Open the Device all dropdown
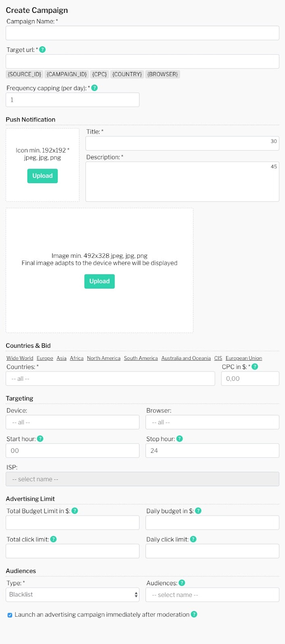 (x=73, y=422)
